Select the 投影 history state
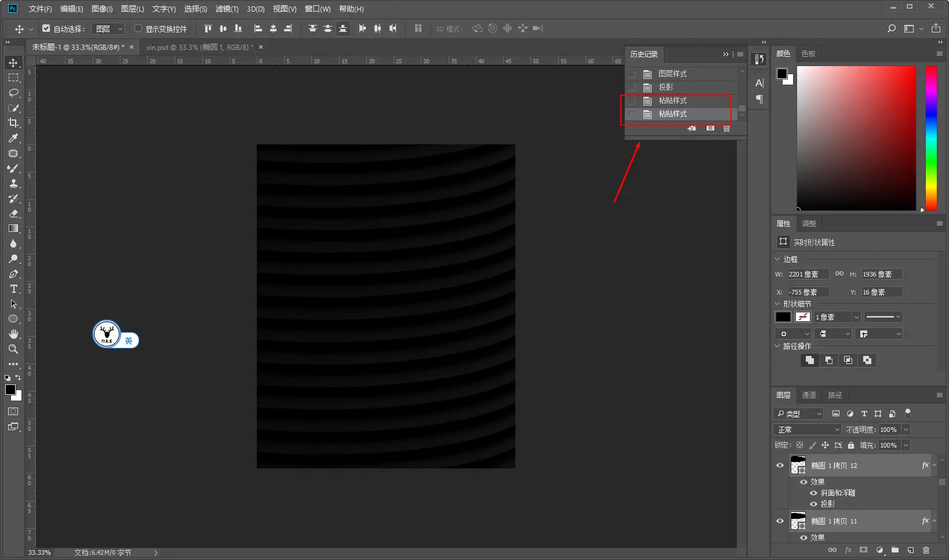 point(666,87)
